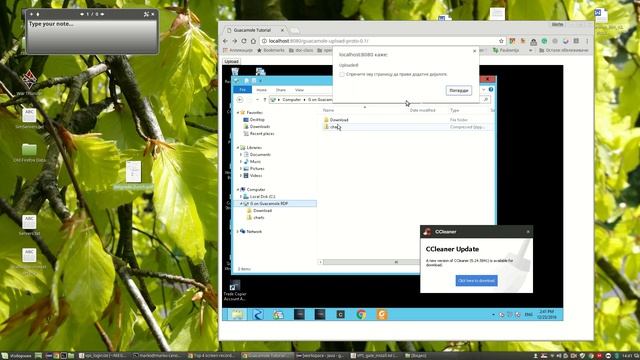Click the CCleaner logo in the popup
The width and height of the screenshot is (640, 360).
coord(427,231)
